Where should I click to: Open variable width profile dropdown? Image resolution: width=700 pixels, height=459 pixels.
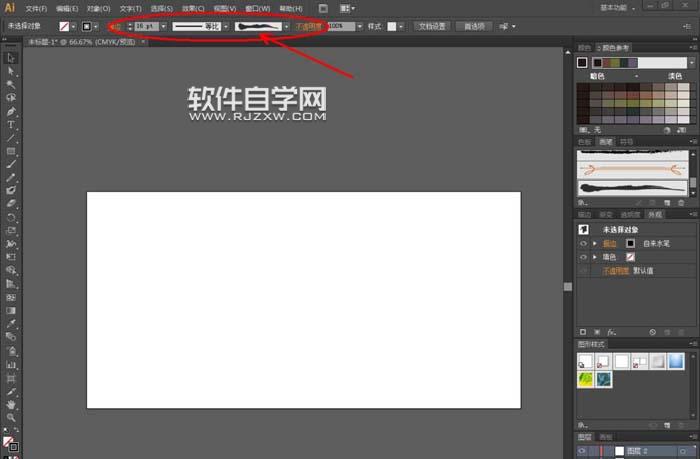coord(226,26)
